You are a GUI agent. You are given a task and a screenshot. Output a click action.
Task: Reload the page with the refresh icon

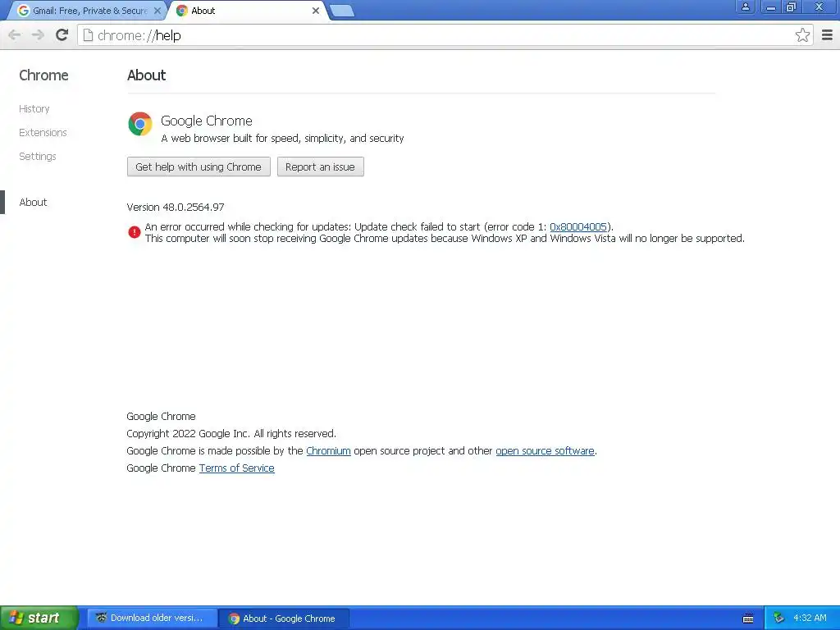click(x=62, y=35)
